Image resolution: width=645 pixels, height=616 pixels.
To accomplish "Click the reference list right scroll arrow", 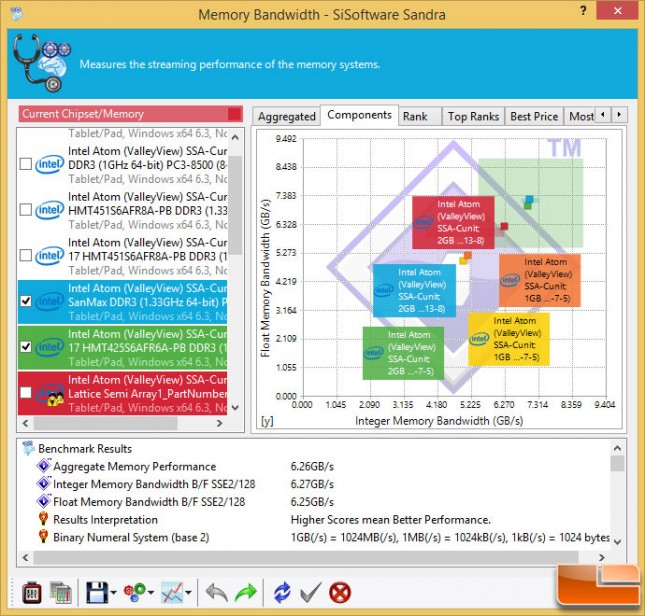I will pos(219,423).
